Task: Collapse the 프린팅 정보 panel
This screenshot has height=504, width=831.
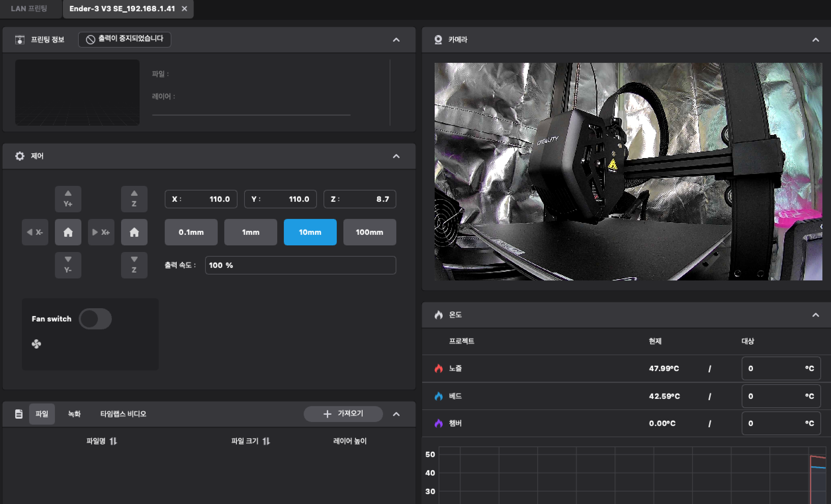Action: (x=396, y=40)
